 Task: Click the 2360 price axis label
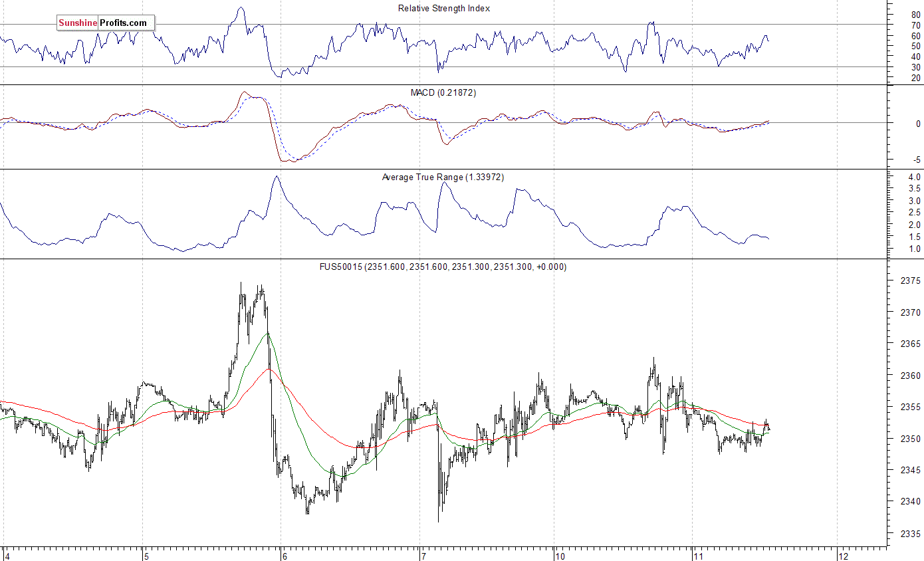point(909,376)
